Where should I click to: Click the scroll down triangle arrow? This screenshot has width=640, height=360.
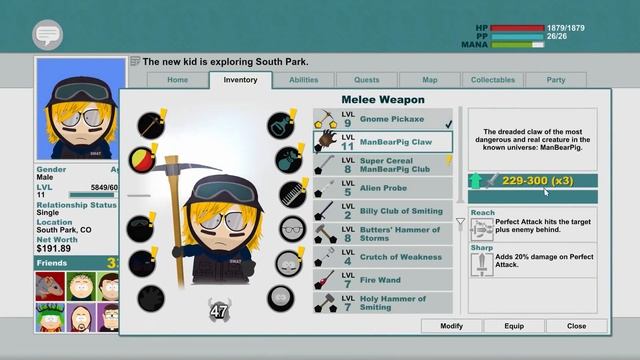[x=460, y=222]
